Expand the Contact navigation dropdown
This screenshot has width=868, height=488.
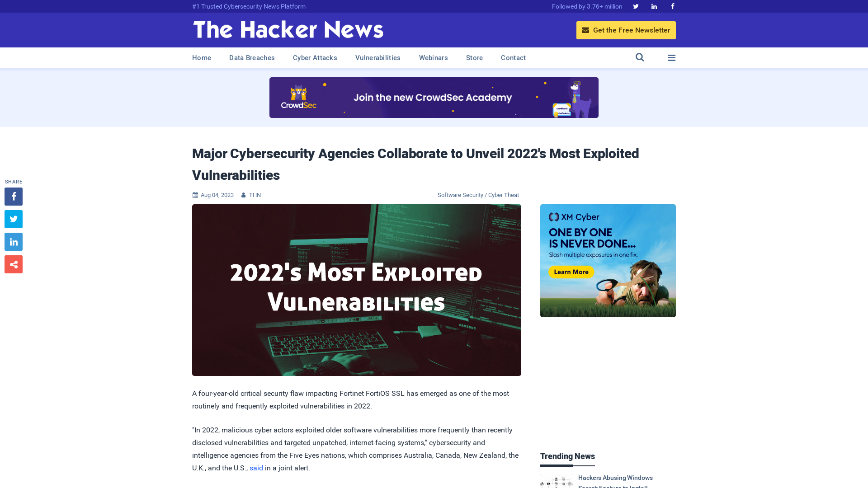[513, 58]
